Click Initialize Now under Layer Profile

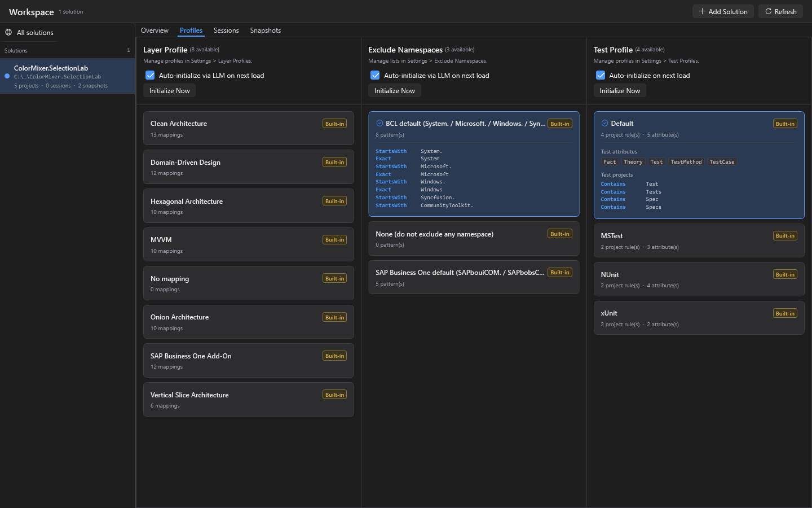tap(169, 91)
